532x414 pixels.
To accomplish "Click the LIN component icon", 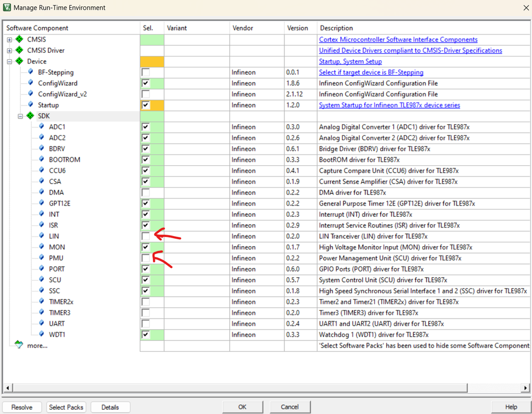I will pyautogui.click(x=42, y=236).
